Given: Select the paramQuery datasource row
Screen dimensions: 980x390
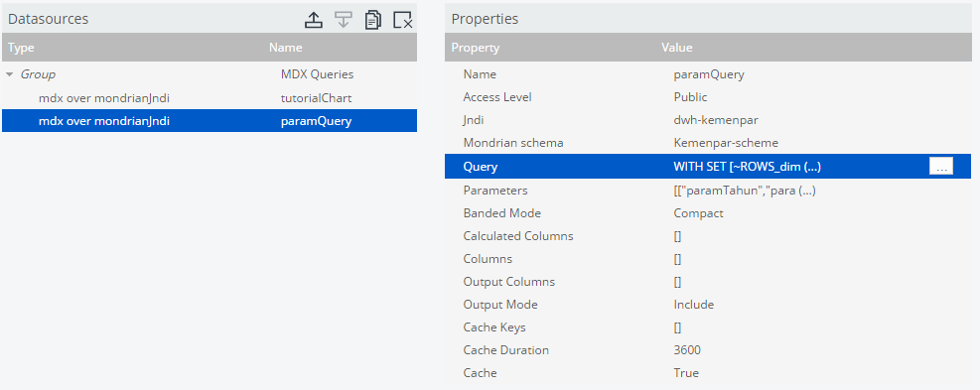Looking at the screenshot, I should pos(210,121).
